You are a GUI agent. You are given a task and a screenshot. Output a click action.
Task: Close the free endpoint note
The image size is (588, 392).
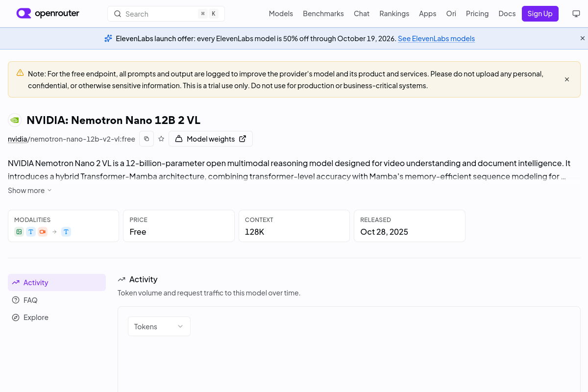pyautogui.click(x=567, y=79)
